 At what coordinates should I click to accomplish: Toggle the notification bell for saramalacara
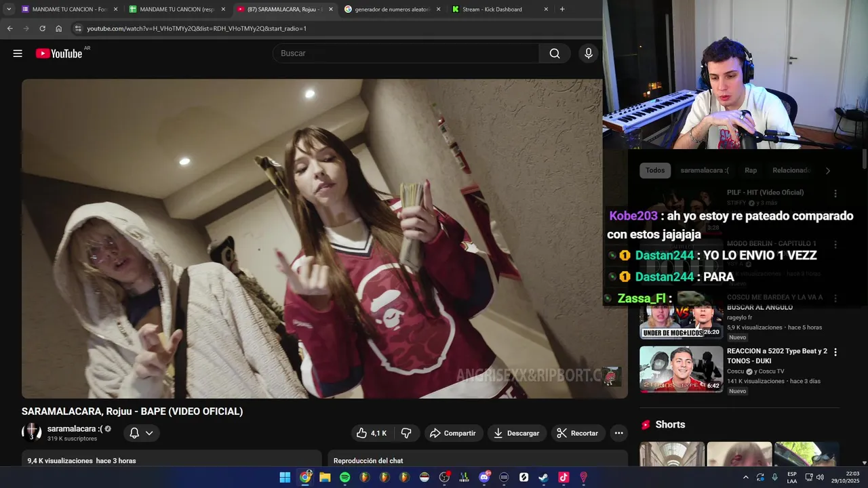click(x=141, y=433)
